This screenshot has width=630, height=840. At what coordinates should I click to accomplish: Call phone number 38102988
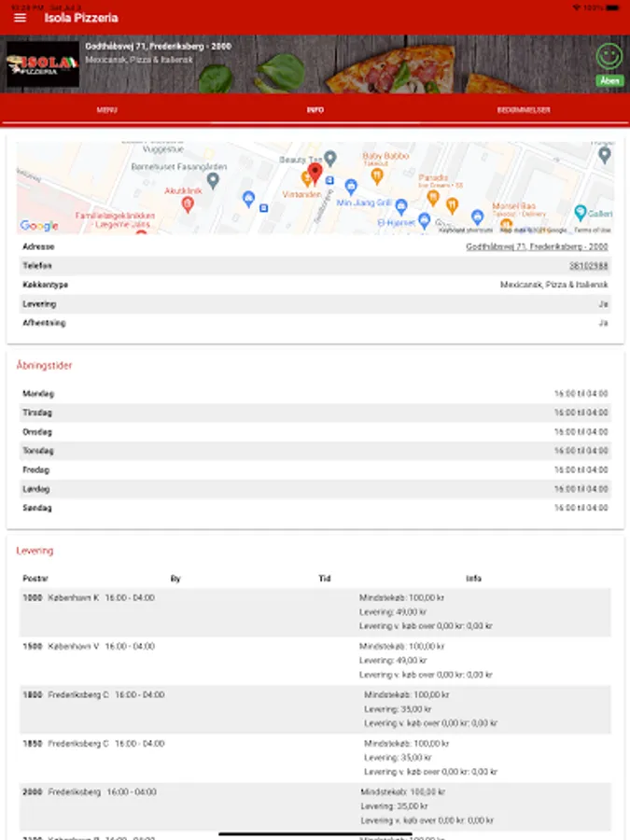pyautogui.click(x=588, y=266)
